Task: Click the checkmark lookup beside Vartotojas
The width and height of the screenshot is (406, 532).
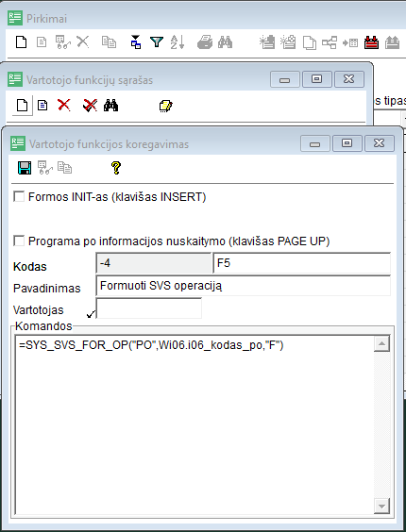Action: tap(91, 314)
